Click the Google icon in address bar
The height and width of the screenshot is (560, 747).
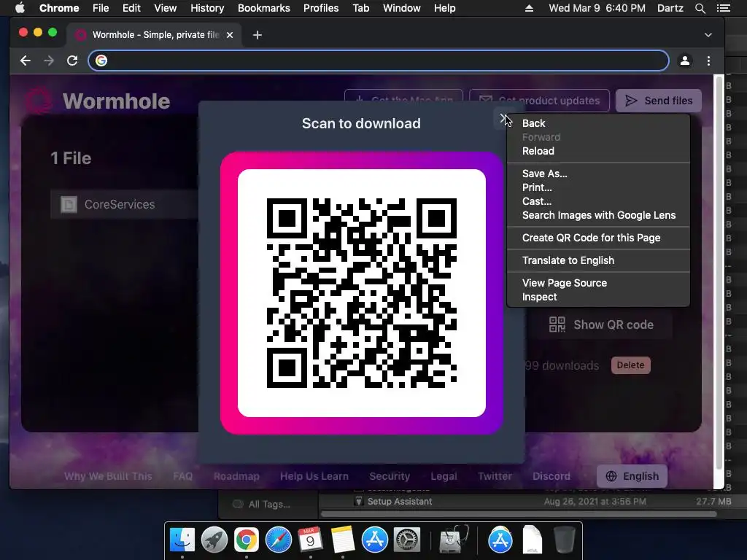click(101, 61)
